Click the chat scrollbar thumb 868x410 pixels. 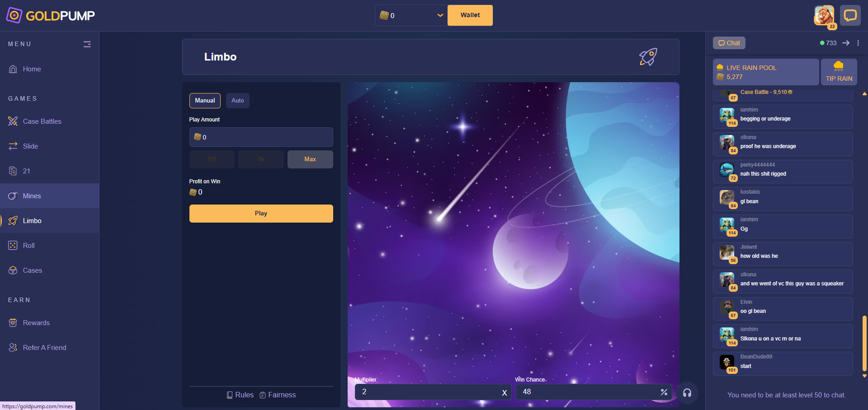[864, 344]
